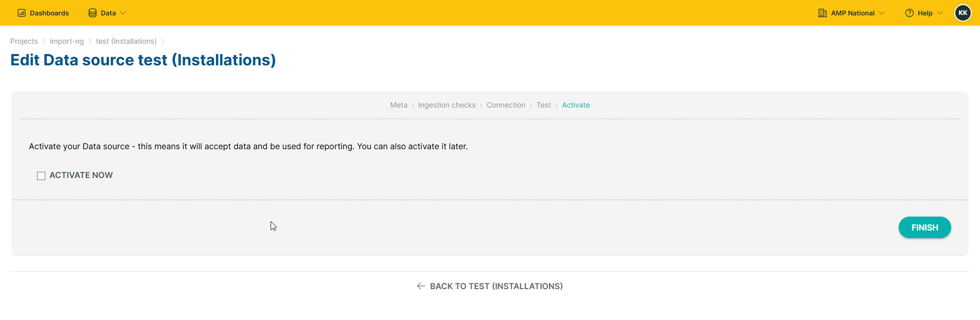Open the KK user avatar menu

pyautogui.click(x=963, y=13)
